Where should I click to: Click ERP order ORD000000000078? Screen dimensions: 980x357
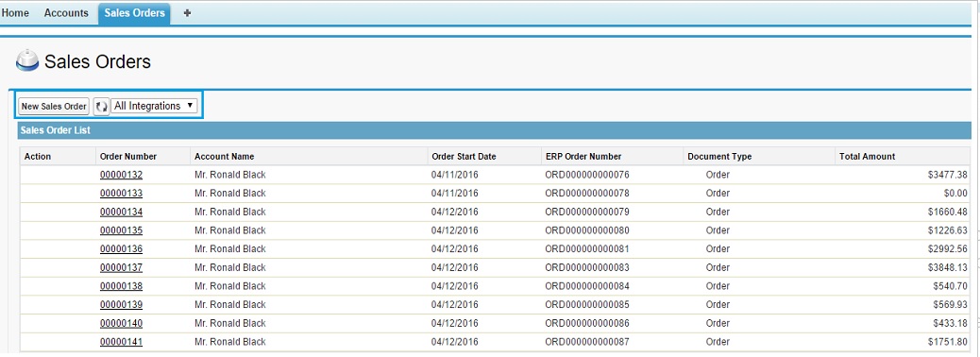pos(587,194)
